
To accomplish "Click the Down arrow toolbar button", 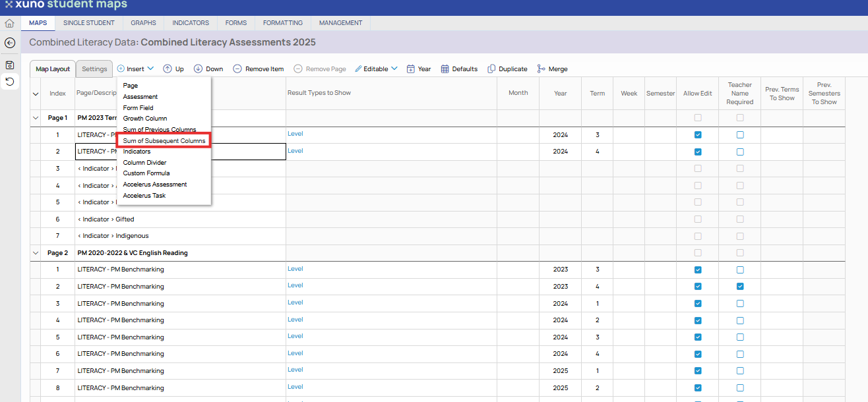I will point(208,69).
